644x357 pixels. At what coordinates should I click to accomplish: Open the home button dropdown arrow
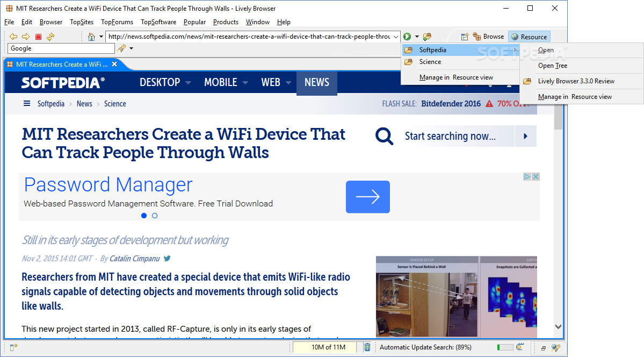click(101, 37)
